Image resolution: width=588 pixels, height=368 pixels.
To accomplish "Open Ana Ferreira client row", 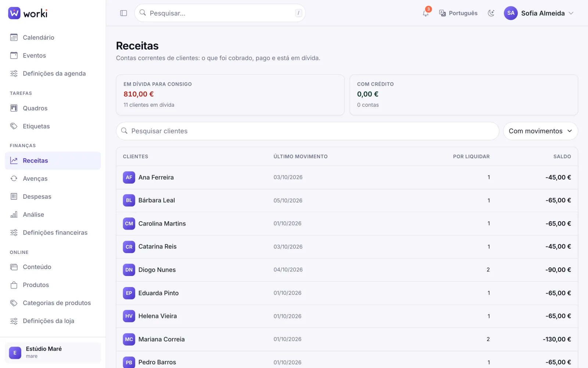I will tap(347, 177).
